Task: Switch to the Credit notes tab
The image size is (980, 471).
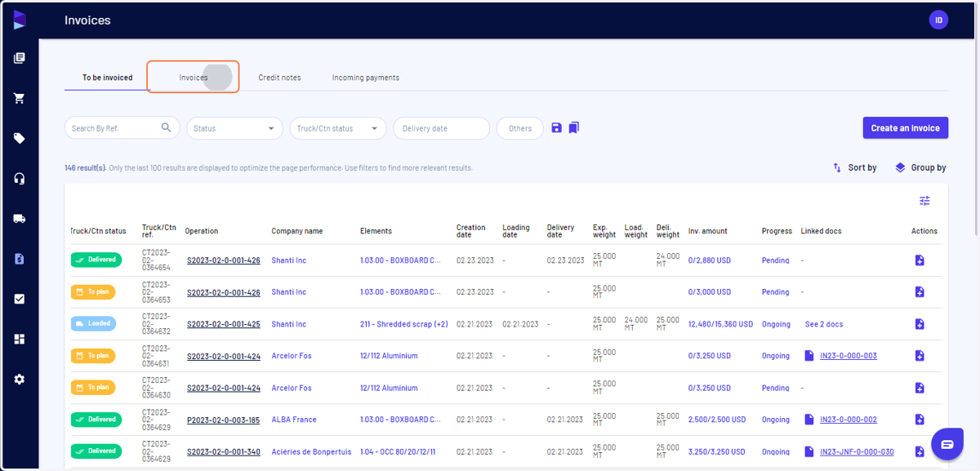Action: (279, 78)
